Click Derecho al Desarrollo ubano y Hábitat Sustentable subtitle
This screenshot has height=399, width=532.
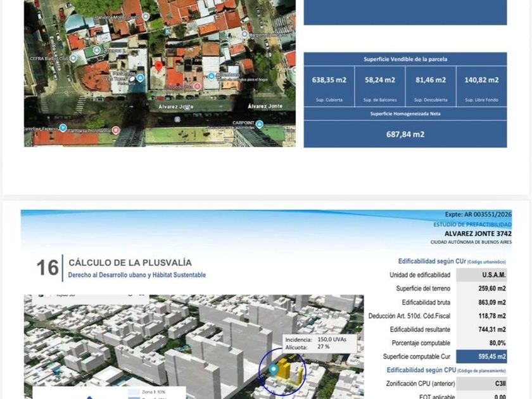pos(137,275)
